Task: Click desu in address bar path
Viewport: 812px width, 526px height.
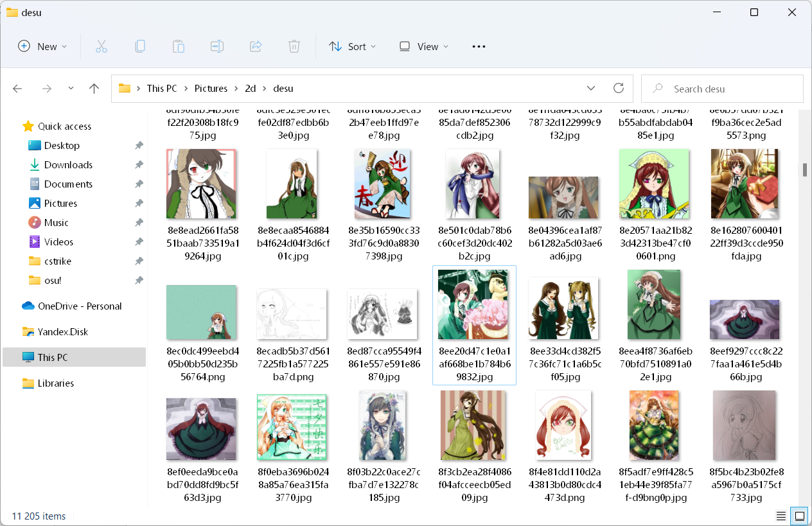Action: coord(283,89)
